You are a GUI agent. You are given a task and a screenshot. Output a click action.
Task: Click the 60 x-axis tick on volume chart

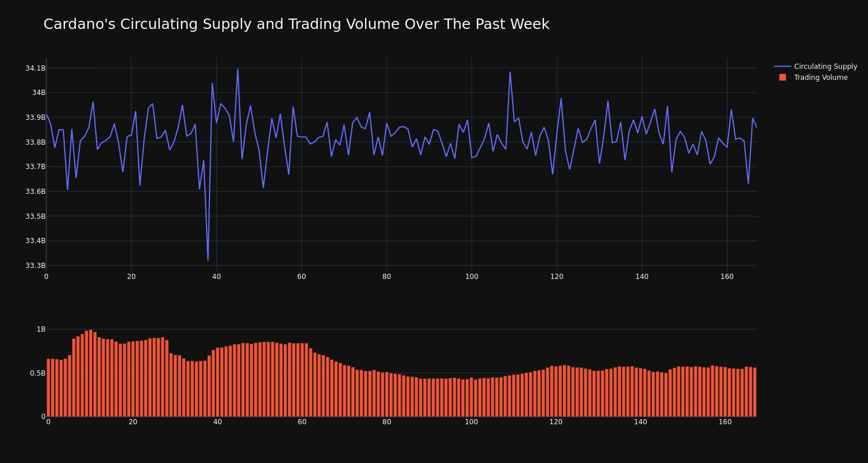302,422
